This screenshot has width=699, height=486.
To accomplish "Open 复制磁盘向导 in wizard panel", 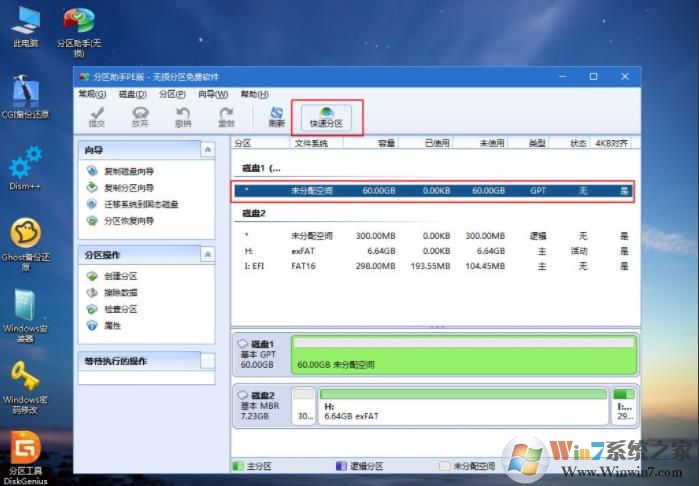I will point(129,171).
